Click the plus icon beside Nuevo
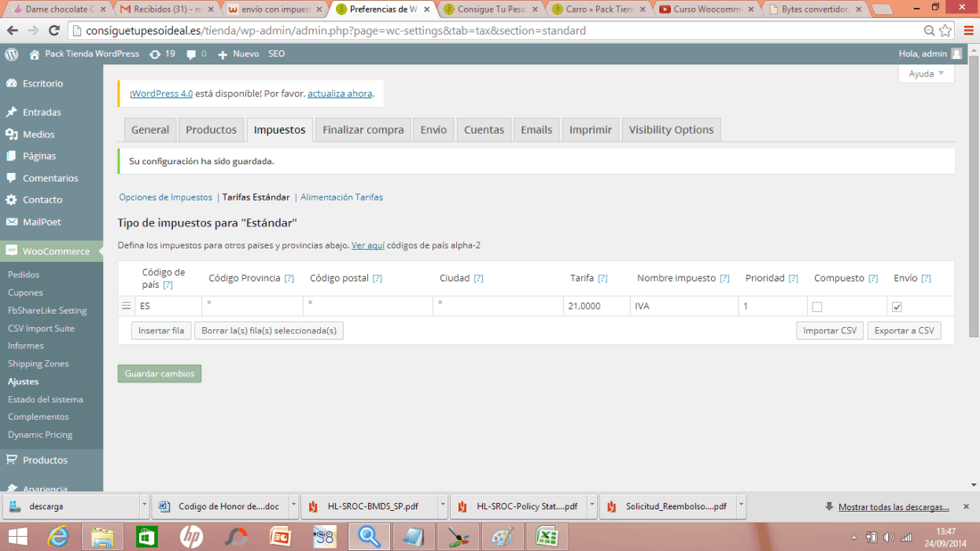Screen dimensions: 980x551 click(x=223, y=54)
